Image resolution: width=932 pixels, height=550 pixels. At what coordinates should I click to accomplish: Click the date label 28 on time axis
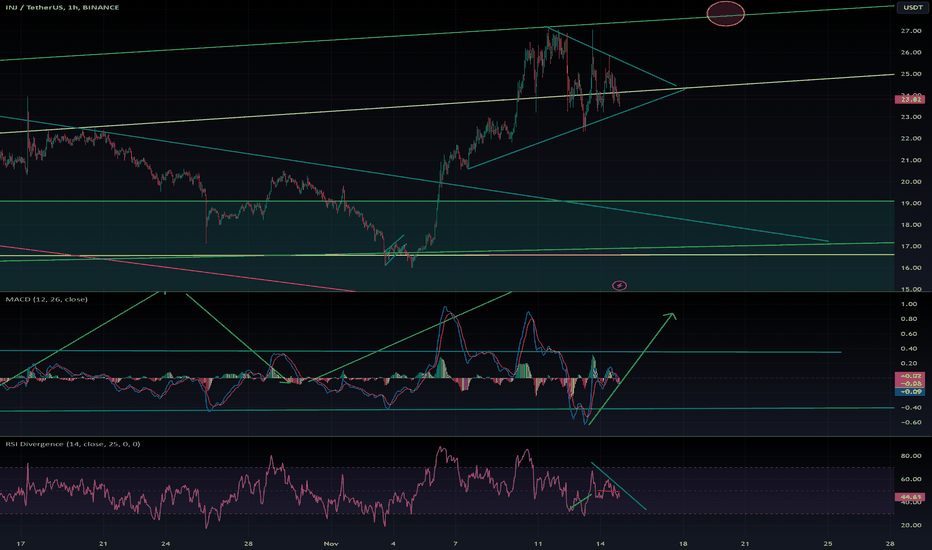coord(890,544)
